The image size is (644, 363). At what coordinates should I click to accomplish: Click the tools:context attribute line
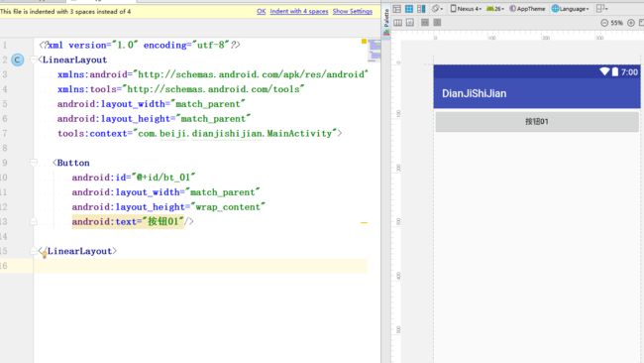(199, 134)
